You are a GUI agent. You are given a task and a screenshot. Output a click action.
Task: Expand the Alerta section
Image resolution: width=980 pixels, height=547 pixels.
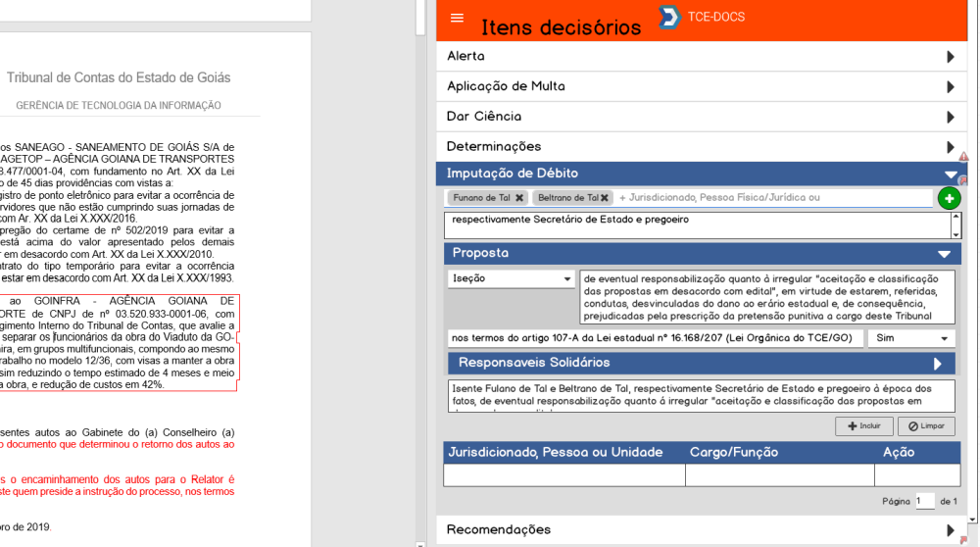coord(950,57)
